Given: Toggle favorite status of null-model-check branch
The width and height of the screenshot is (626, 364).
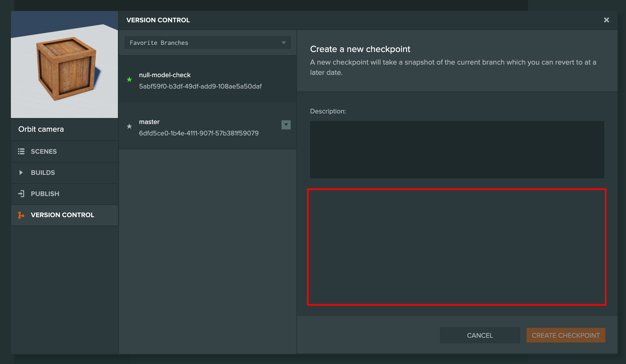Looking at the screenshot, I should pyautogui.click(x=129, y=80).
